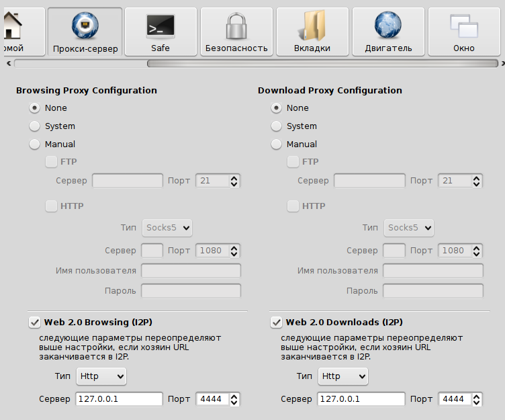The image size is (505, 420).
Task: Click I2P Downloads port field showing 4444
Action: coord(455,399)
